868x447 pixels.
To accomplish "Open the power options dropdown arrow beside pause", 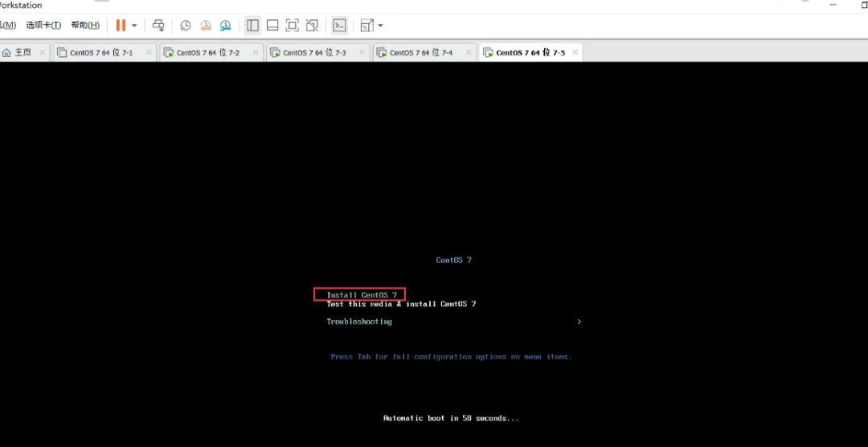I will [134, 26].
